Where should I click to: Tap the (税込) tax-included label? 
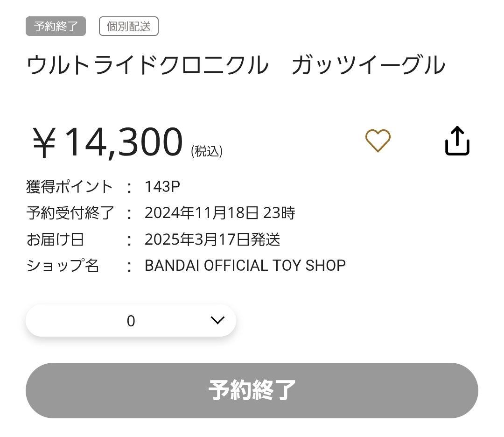pos(207,151)
